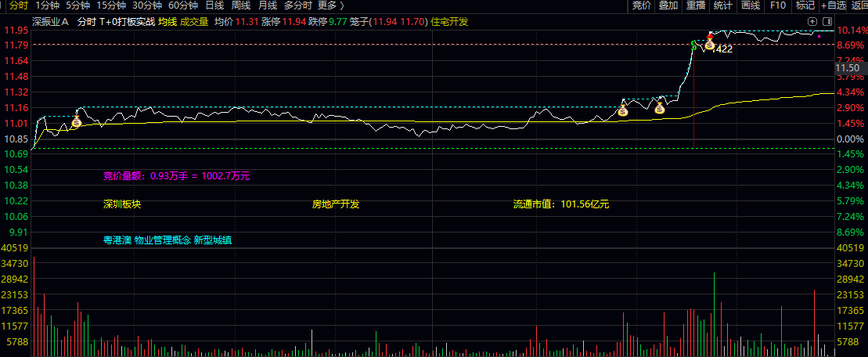
Task: Click the 均价 11.31 value
Action: pyautogui.click(x=236, y=22)
